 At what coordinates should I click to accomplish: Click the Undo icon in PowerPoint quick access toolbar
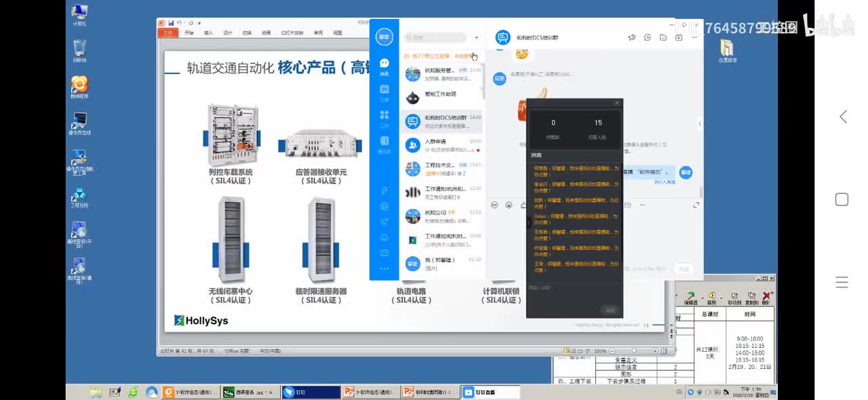point(180,23)
